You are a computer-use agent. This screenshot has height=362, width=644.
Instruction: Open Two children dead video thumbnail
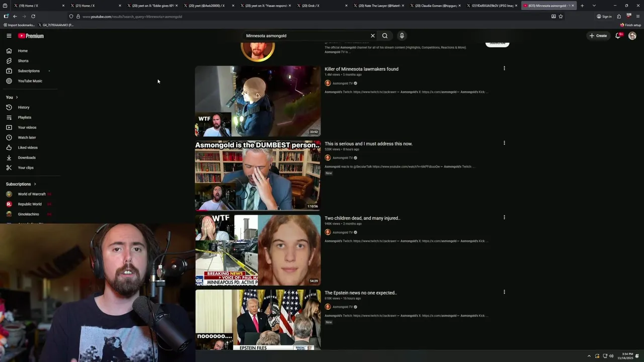pyautogui.click(x=258, y=250)
